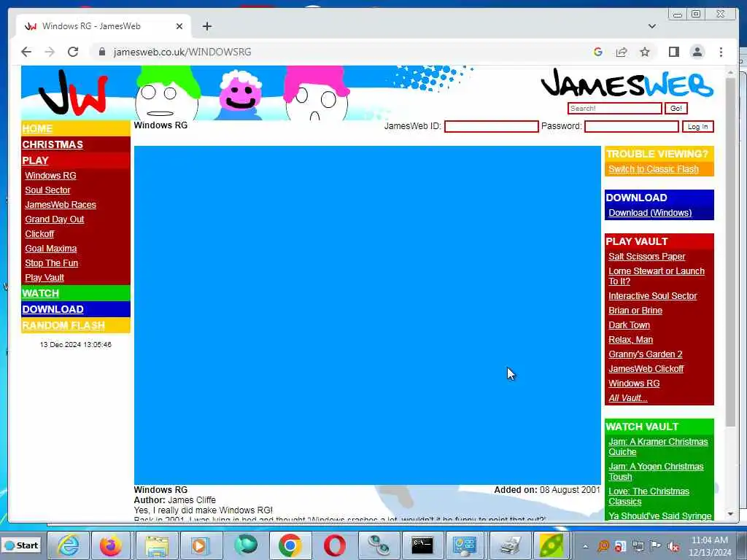The height and width of the screenshot is (560, 747).
Task: Open the Chrome profile avatar
Action: pyautogui.click(x=697, y=52)
